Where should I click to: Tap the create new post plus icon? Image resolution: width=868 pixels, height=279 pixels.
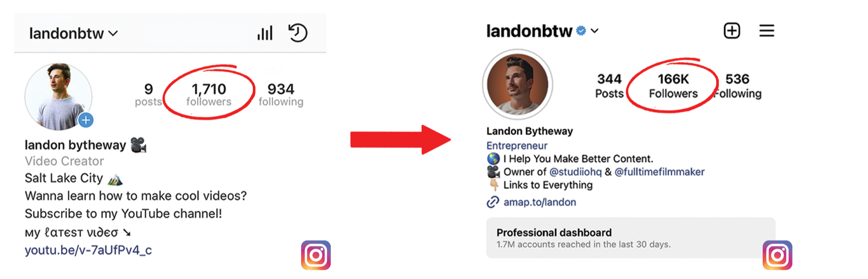pos(732,31)
